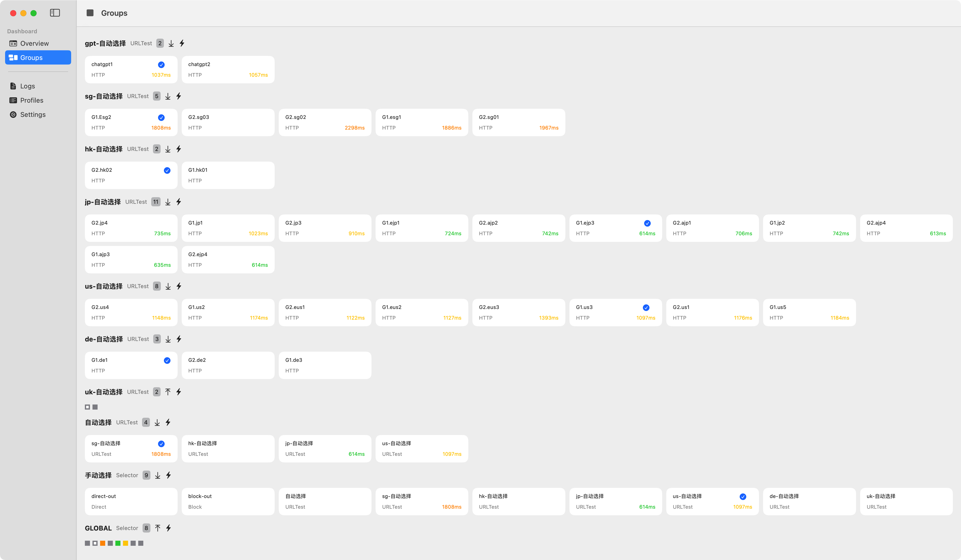Toggle the sidebar visibility icon
The width and height of the screenshot is (961, 560).
55,13
